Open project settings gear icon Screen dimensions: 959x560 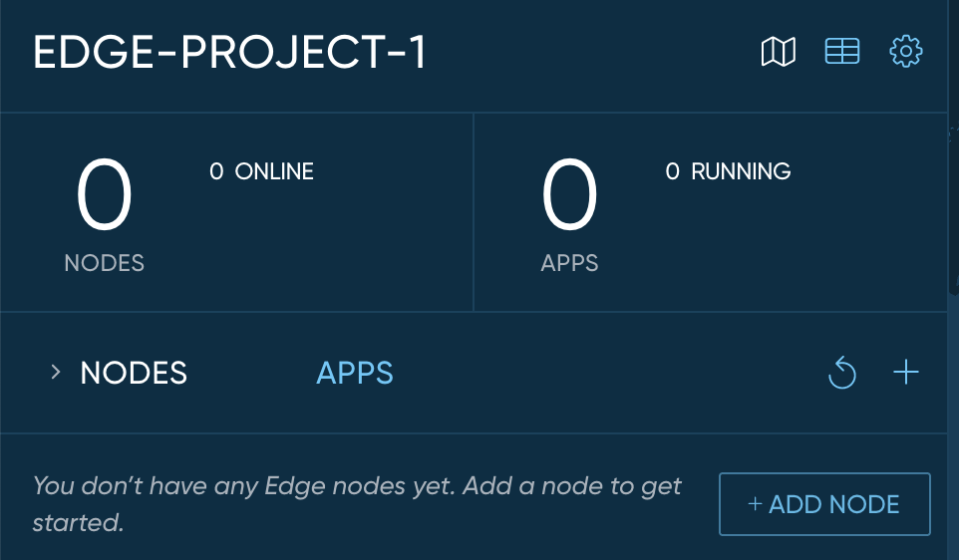point(905,52)
